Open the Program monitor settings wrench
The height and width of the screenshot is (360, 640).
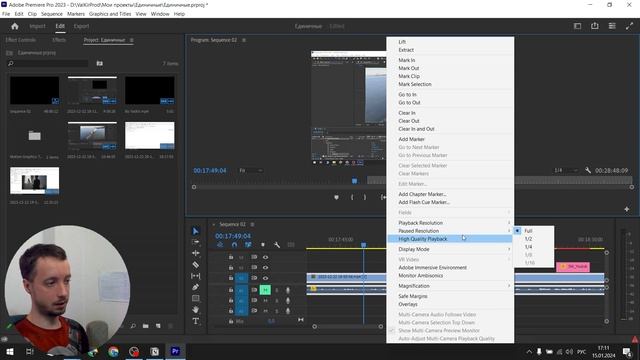click(588, 170)
